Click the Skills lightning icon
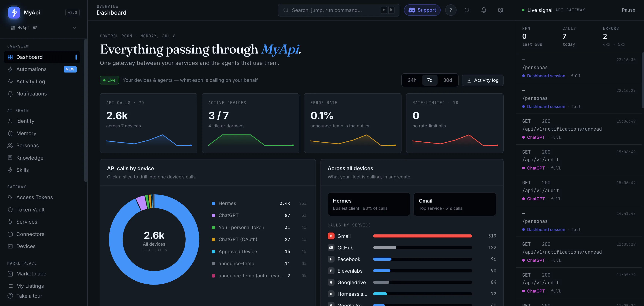Viewport: 644px width, 306px height. [10, 170]
